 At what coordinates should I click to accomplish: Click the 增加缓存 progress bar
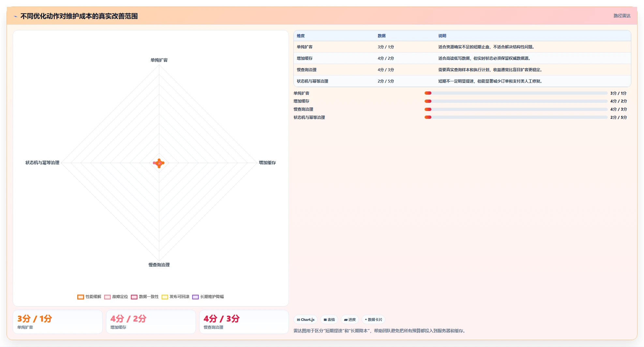(x=516, y=101)
